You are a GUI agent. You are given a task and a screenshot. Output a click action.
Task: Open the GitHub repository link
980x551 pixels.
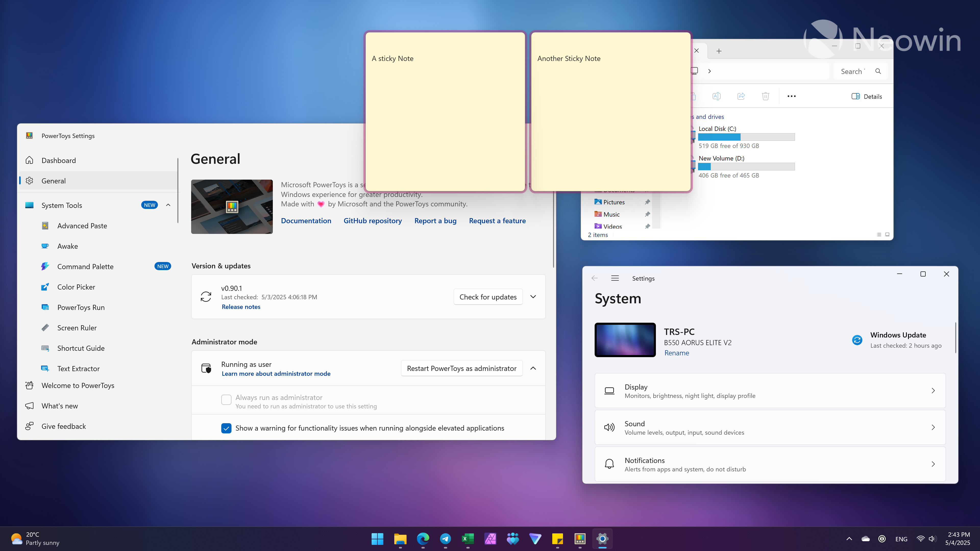click(372, 221)
